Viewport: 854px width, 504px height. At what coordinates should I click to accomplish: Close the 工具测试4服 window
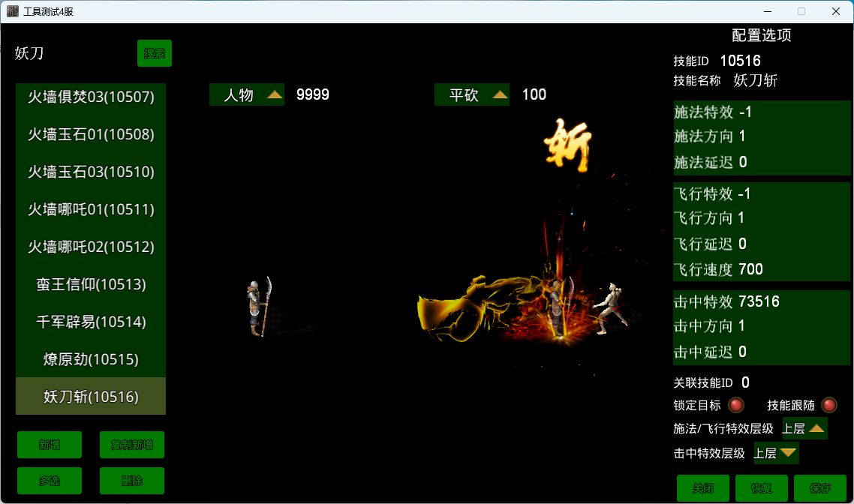click(836, 11)
